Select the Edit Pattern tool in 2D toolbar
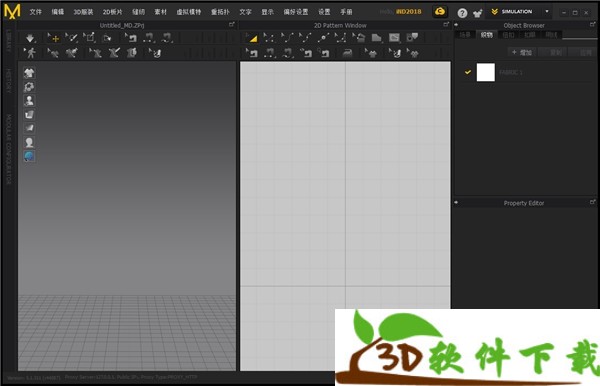Screen dimensions: 600x386 click(x=269, y=38)
